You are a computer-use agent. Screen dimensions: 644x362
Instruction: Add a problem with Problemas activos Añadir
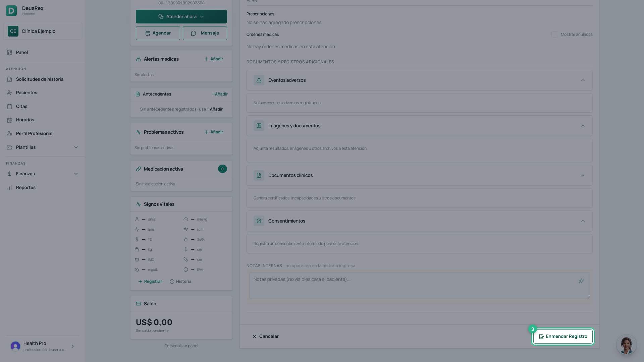click(214, 132)
